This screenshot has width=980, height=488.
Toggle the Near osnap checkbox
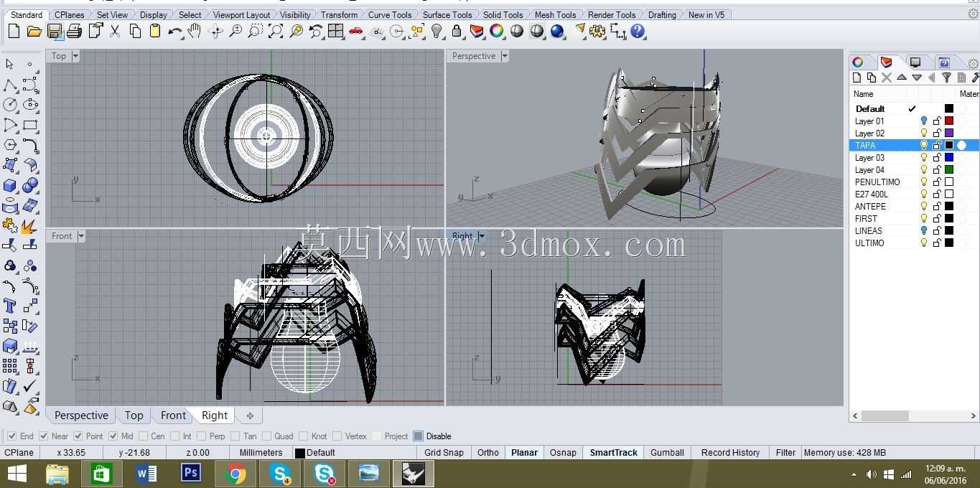(43, 436)
